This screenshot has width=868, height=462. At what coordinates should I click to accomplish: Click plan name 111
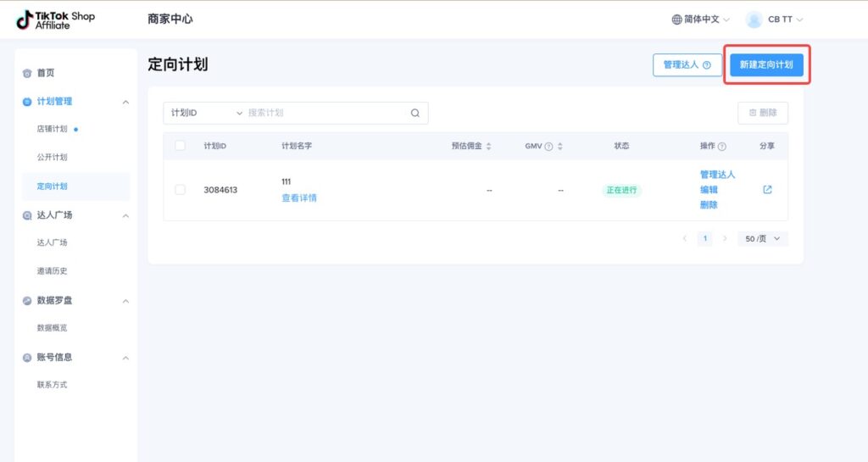point(287,181)
